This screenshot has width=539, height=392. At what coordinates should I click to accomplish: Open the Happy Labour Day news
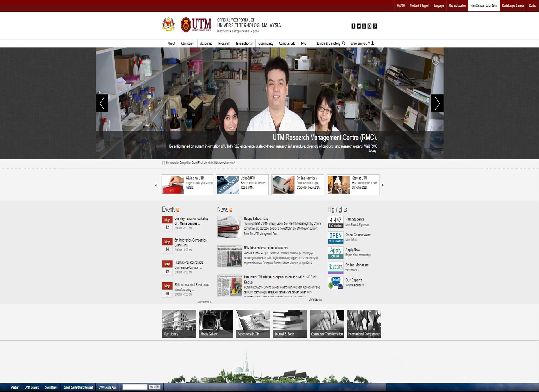click(x=256, y=218)
